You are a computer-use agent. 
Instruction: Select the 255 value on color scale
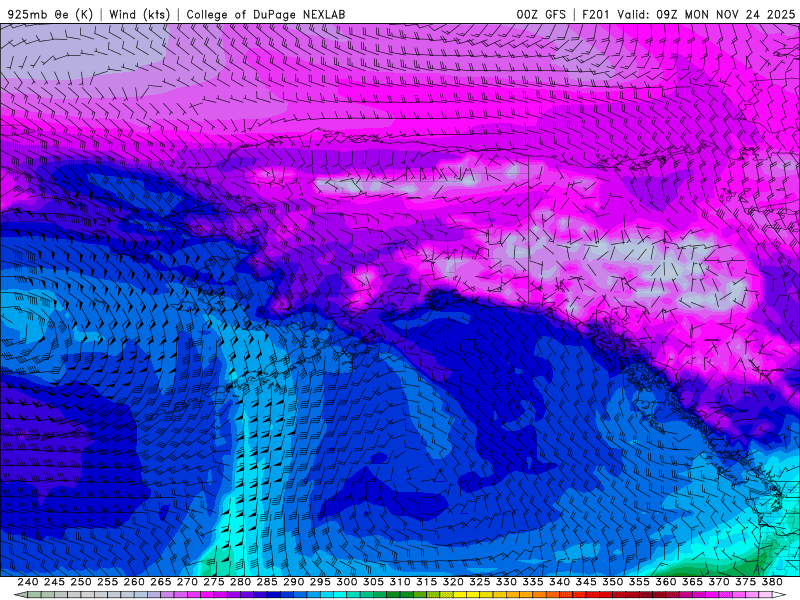tap(107, 582)
